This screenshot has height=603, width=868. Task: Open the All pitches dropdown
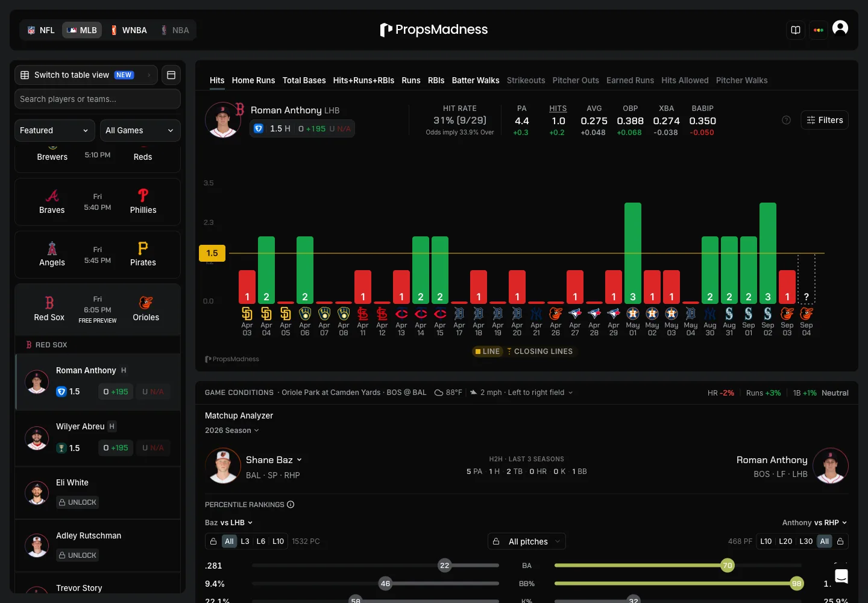(x=527, y=541)
